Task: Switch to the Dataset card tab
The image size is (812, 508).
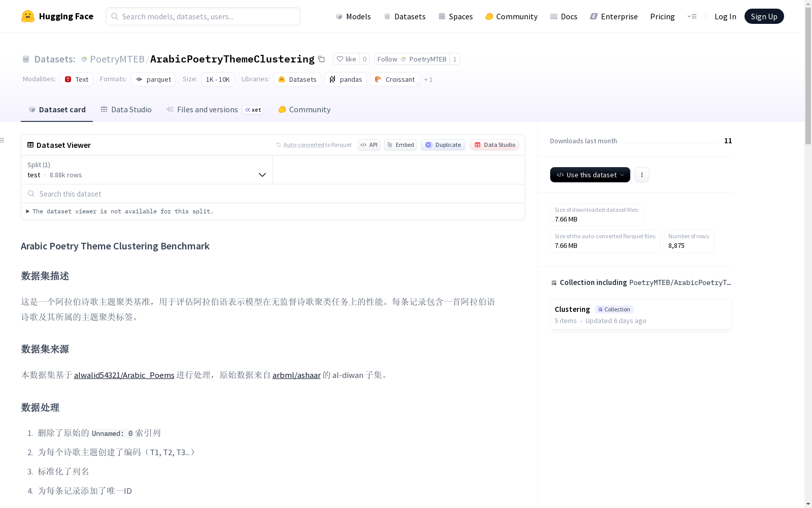Action: (x=57, y=109)
